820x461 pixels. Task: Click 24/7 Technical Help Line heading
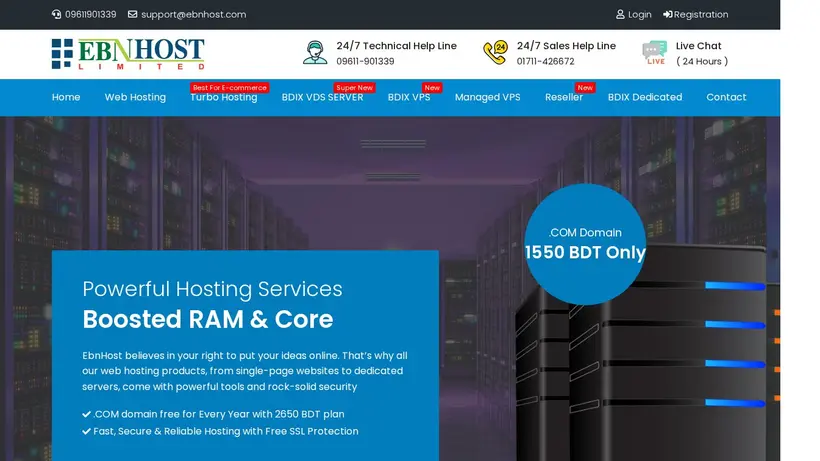click(396, 46)
